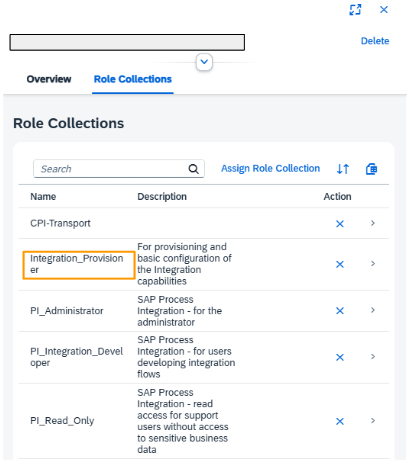The image size is (407, 467).
Task: Open Integration_Provisioner details via its arrow
Action: click(x=373, y=264)
